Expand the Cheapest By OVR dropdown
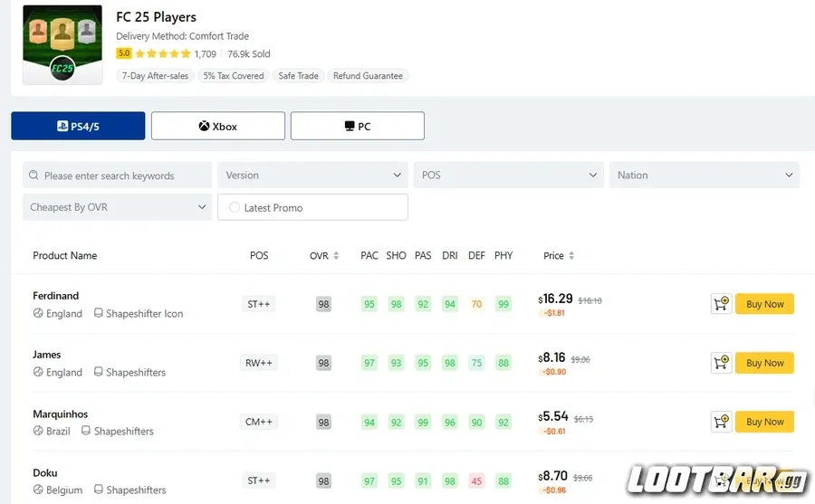This screenshot has width=815, height=504. [x=117, y=207]
